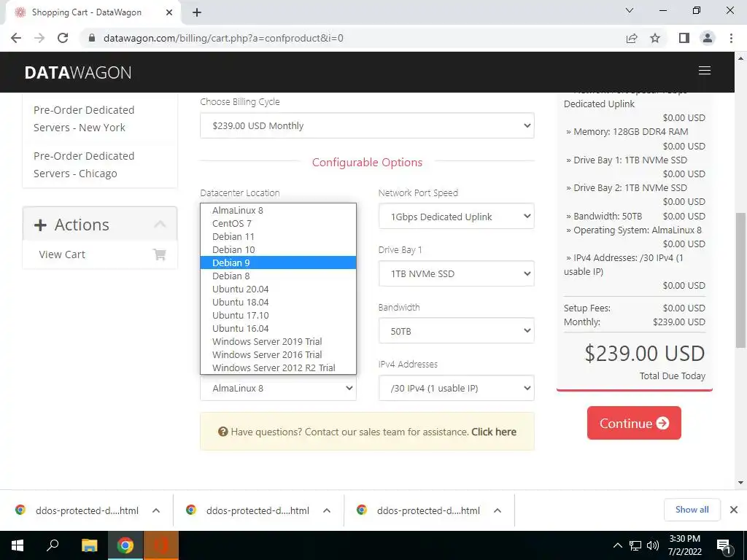Screen dimensions: 747x560
Task: Open the Drive Bay 1 dropdown
Action: [x=457, y=274]
